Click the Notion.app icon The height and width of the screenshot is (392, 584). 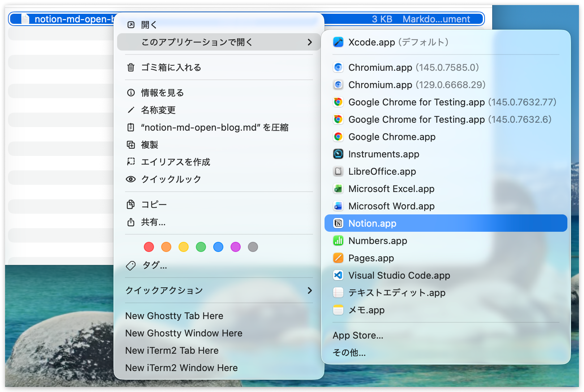(338, 223)
